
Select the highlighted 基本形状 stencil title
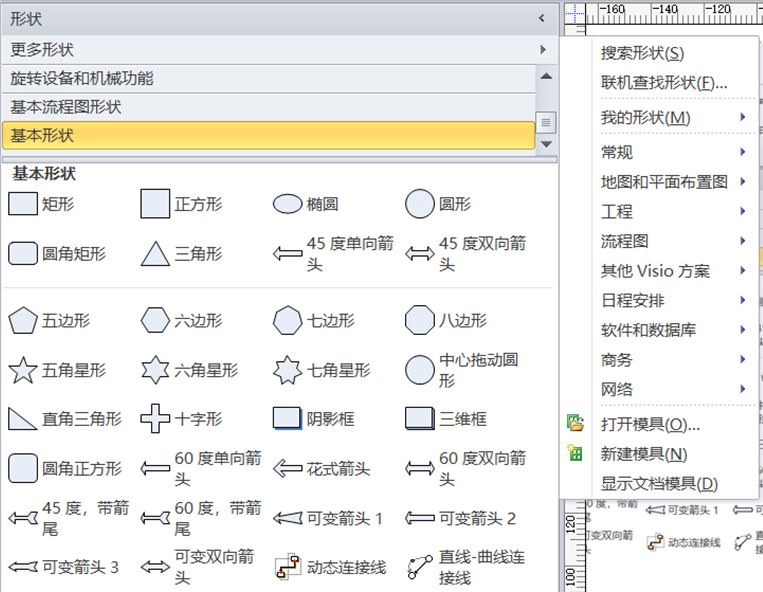(269, 135)
